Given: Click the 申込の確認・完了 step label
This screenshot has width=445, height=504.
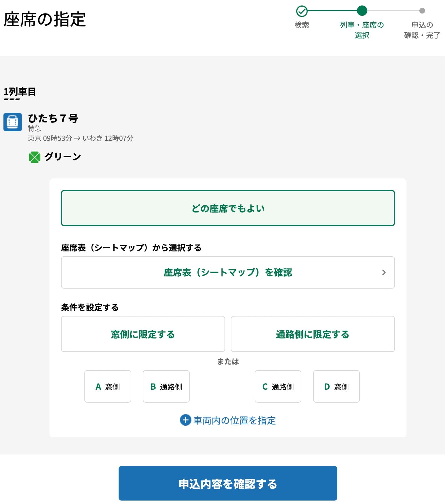Looking at the screenshot, I should click(x=422, y=30).
